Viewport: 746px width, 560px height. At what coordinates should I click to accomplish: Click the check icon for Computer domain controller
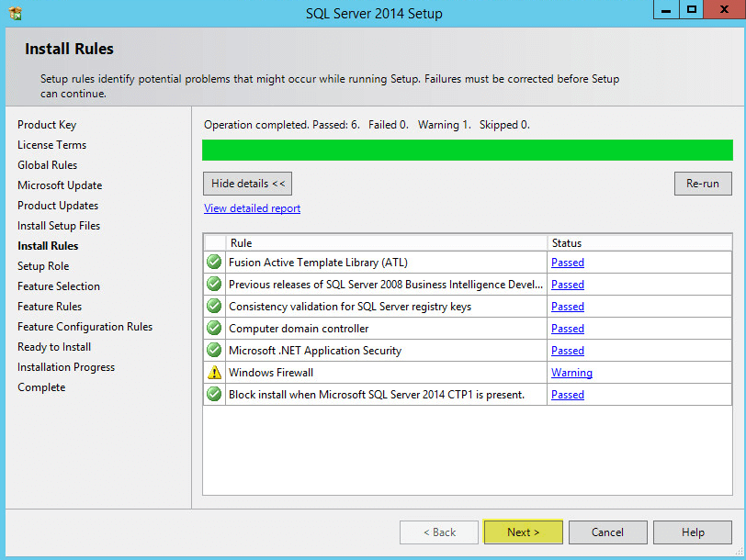click(213, 328)
